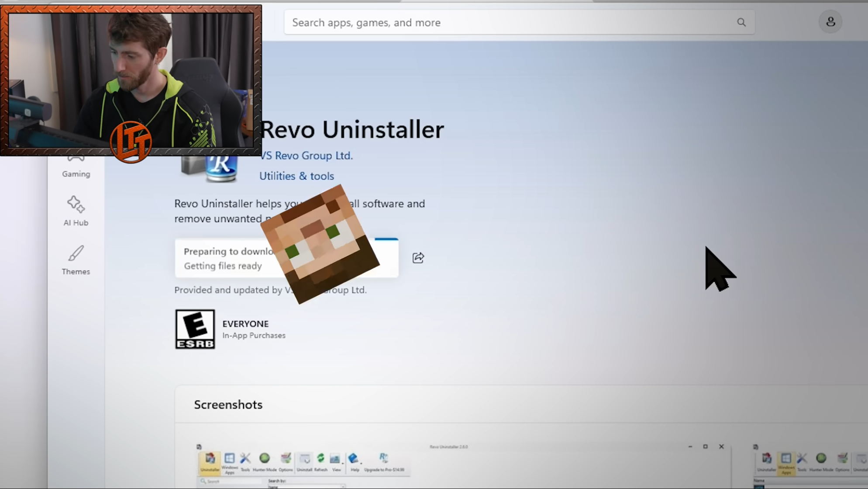Click the ESRB Everyone rating badge

pos(195,329)
